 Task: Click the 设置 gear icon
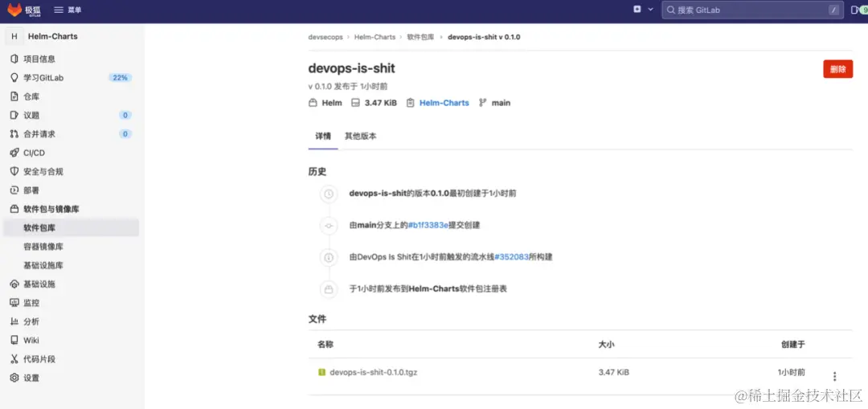point(14,378)
